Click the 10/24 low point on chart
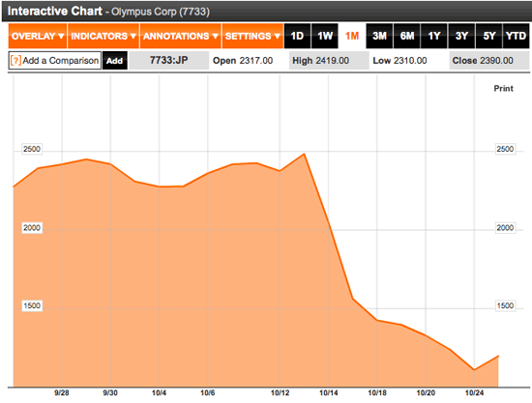532x403 pixels. (474, 370)
